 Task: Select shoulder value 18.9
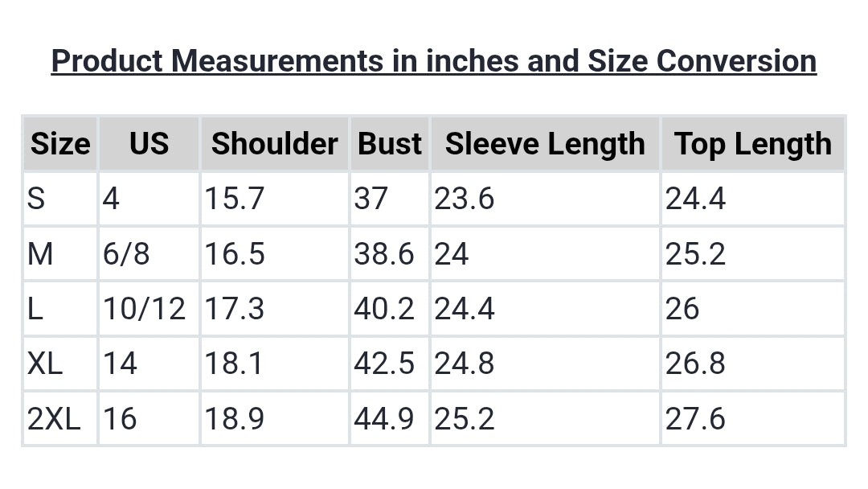coord(234,419)
